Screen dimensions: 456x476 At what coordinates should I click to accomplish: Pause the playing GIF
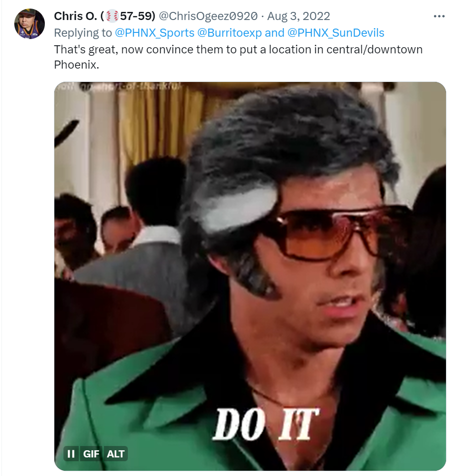pos(71,454)
